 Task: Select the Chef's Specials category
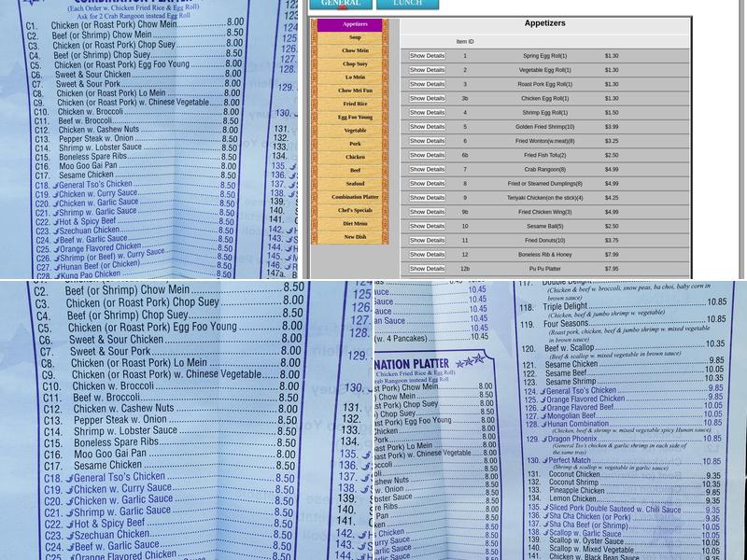point(355,211)
